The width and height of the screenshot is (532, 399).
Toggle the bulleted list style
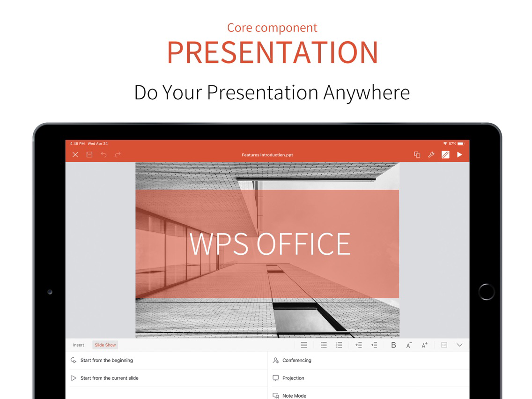point(324,345)
